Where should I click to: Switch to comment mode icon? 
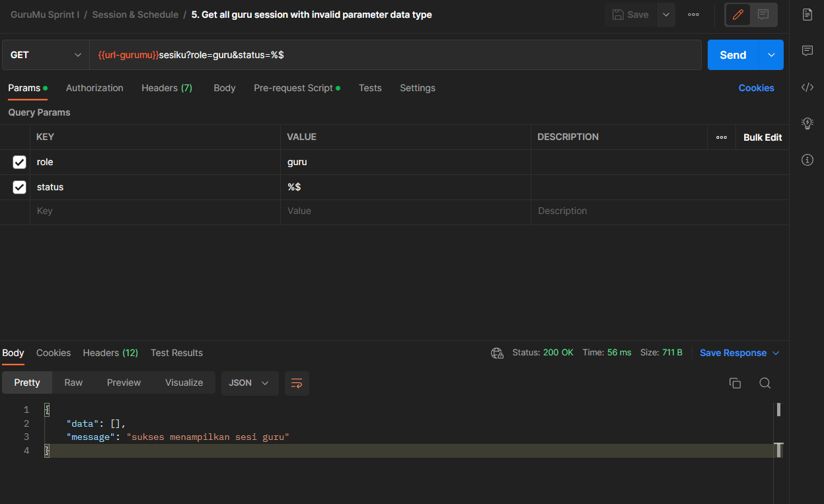coord(763,15)
